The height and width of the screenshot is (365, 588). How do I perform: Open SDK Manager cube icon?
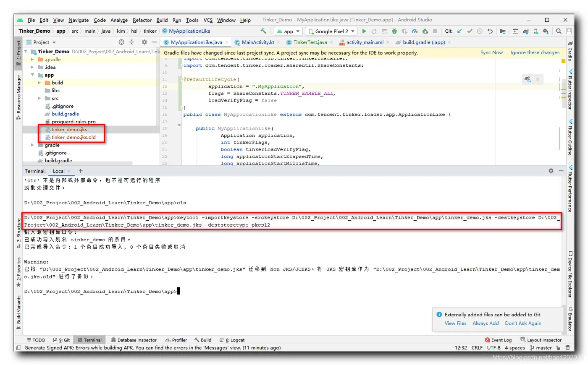[x=546, y=31]
